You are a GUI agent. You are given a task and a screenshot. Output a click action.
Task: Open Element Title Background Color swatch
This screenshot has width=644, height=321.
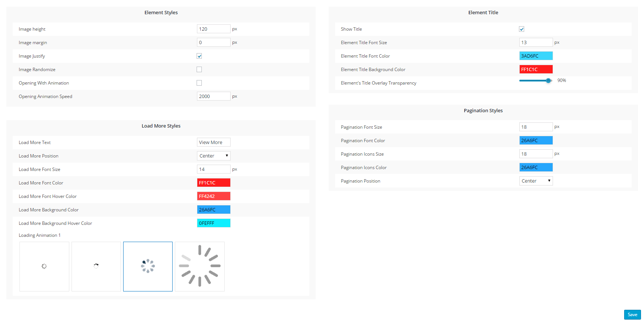click(536, 70)
